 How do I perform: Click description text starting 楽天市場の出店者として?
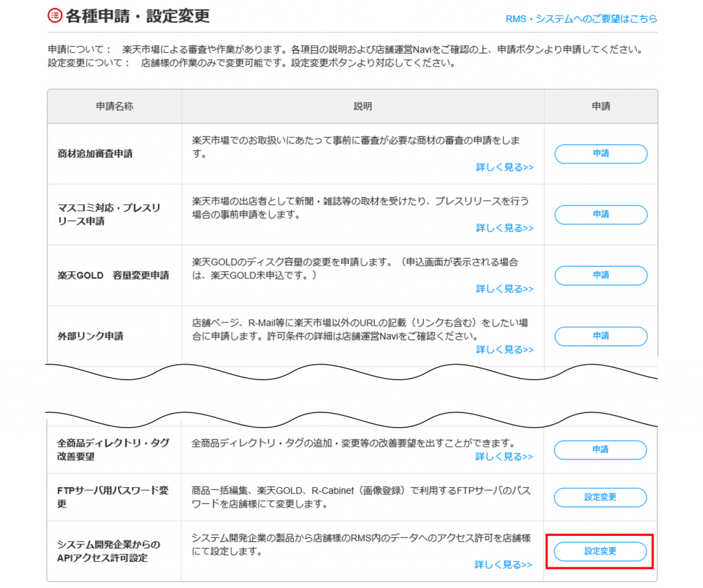tap(360, 208)
